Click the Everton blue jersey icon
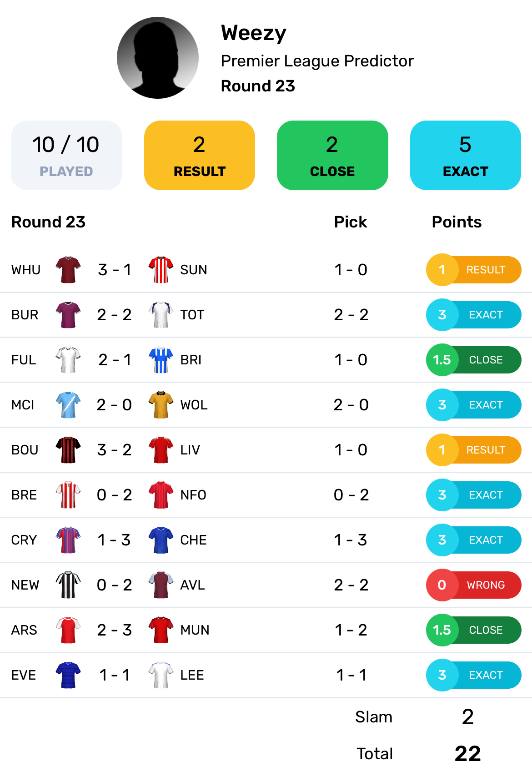The height and width of the screenshot is (777, 532). 68,675
